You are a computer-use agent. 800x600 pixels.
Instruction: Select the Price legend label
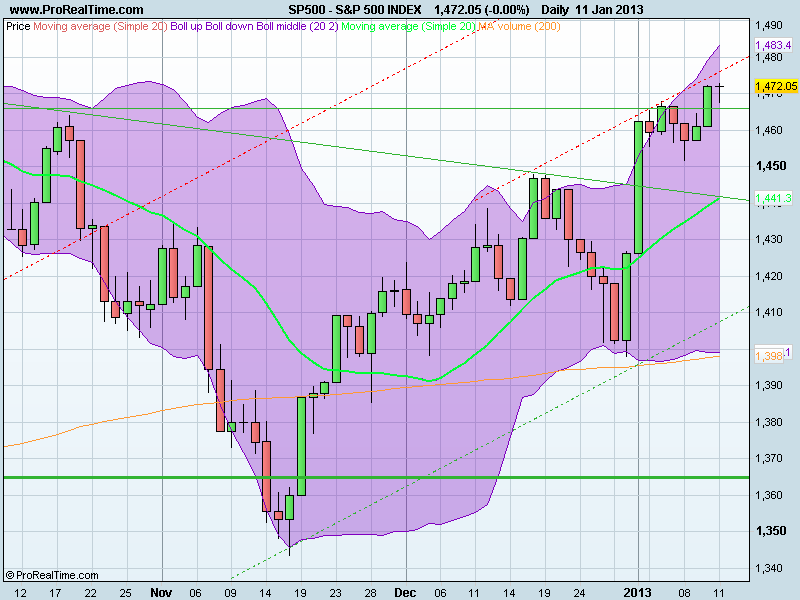18,26
